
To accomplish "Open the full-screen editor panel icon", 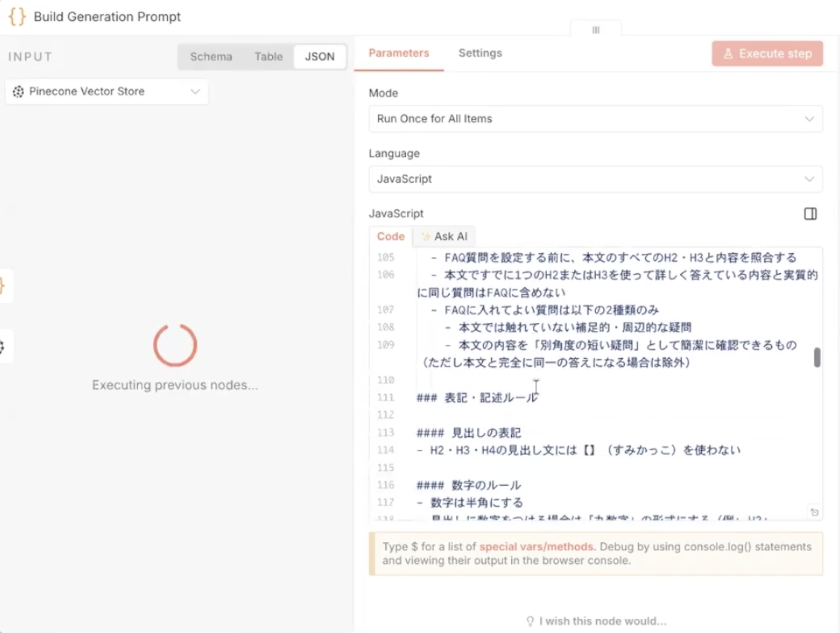I will [810, 214].
